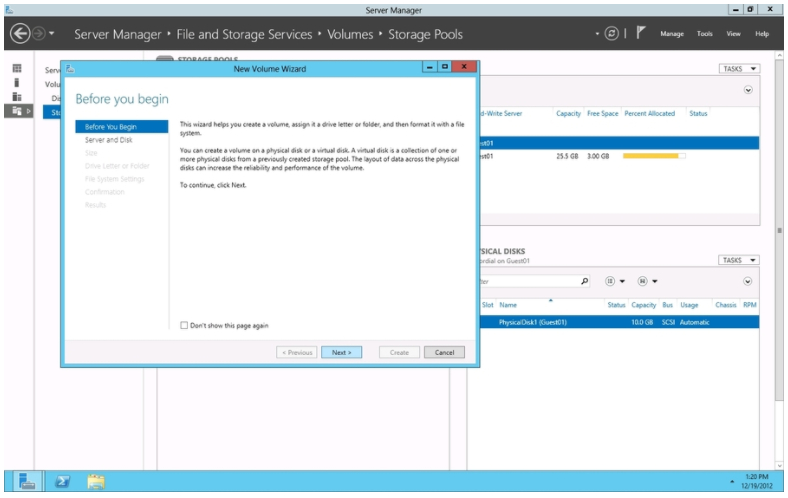The width and height of the screenshot is (788, 498).
Task: Click the physical disks filter search icon
Action: click(x=584, y=281)
